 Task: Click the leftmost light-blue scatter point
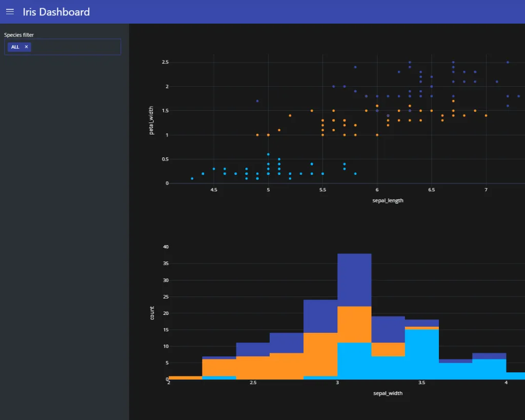click(x=192, y=178)
